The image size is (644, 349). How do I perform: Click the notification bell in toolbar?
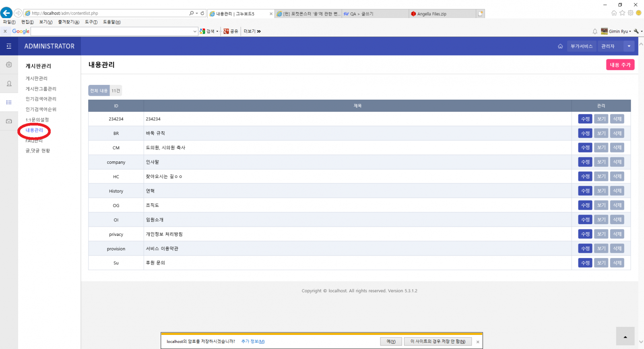595,31
